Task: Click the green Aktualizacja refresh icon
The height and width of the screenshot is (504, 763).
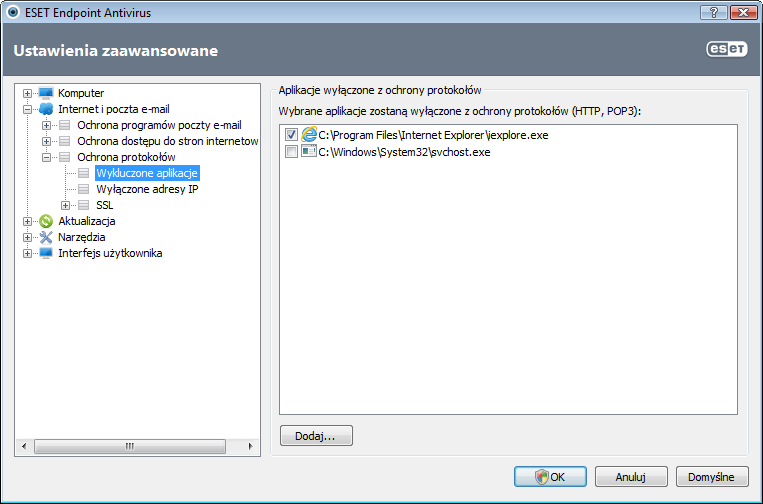Action: click(46, 221)
